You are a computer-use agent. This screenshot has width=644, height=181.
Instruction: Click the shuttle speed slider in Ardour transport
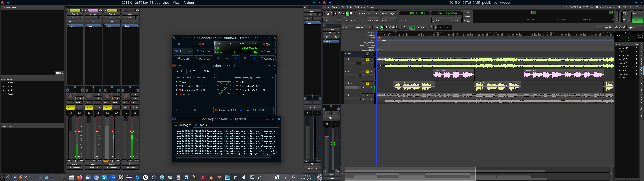pyautogui.click(x=336, y=20)
